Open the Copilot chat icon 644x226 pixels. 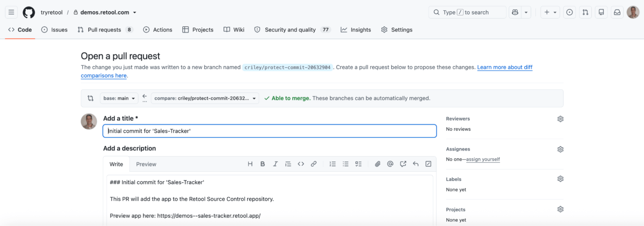click(515, 12)
